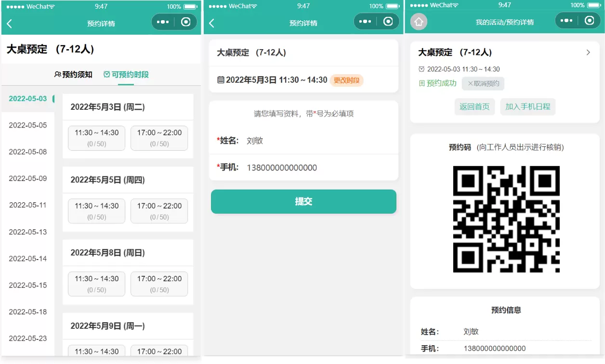
Task: Click title 我的活动/预约详情 in third screen
Action: coord(505,22)
